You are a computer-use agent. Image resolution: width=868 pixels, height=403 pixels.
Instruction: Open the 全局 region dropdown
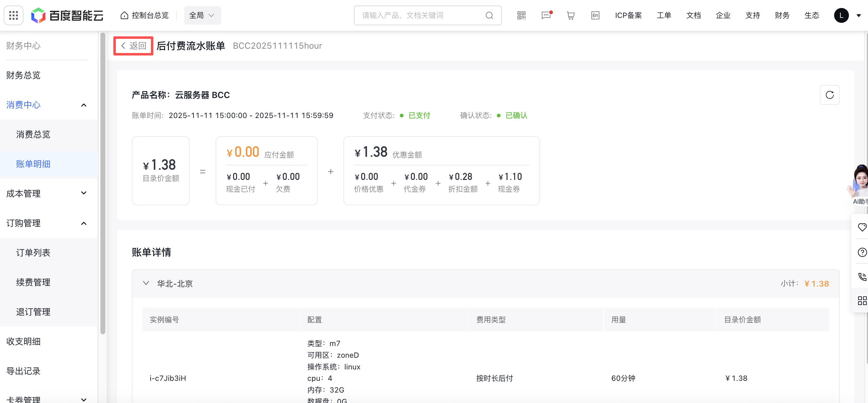(x=202, y=15)
